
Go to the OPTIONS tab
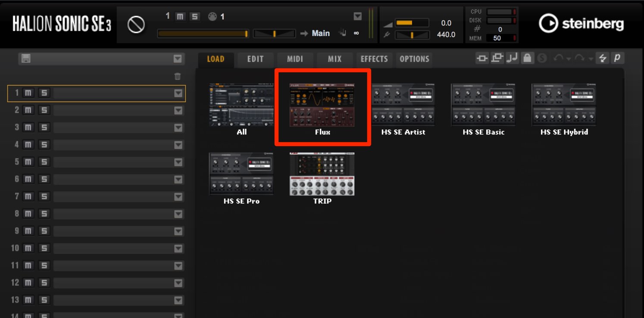click(x=414, y=59)
